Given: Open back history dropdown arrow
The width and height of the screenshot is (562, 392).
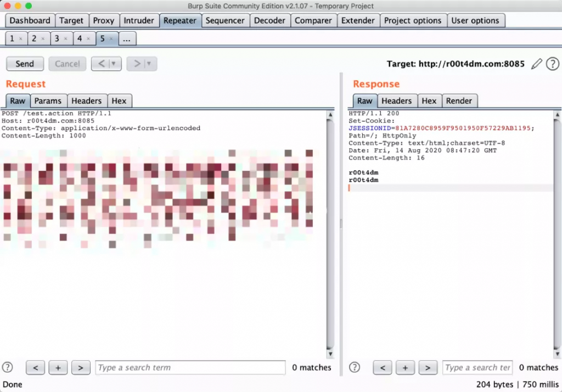Looking at the screenshot, I should (114, 64).
